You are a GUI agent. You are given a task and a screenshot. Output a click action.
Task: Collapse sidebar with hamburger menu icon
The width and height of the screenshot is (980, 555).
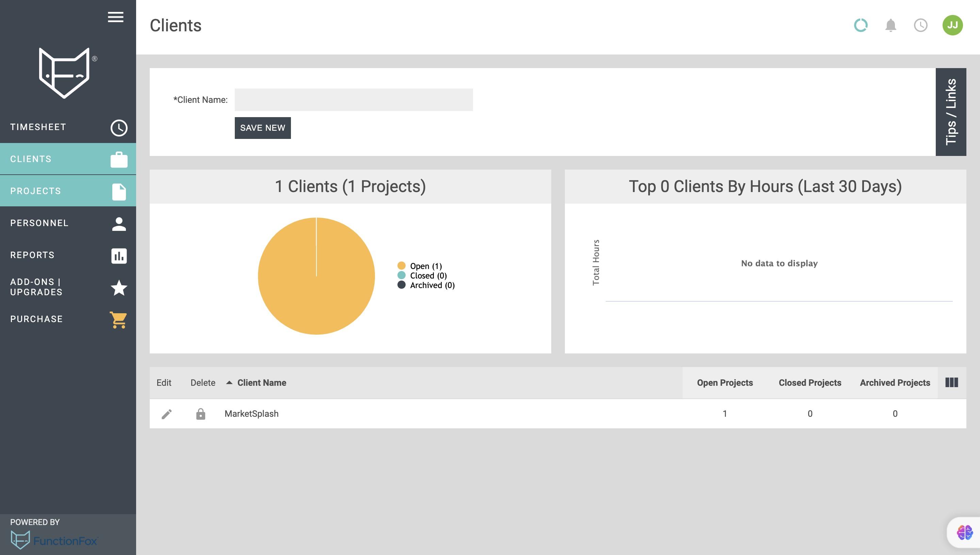coord(115,17)
